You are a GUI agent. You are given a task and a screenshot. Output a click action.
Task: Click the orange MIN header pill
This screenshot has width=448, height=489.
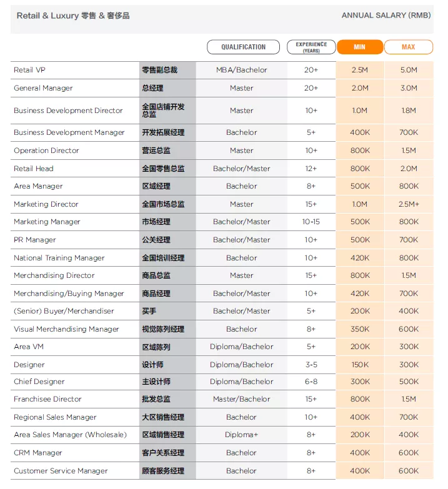(x=360, y=47)
